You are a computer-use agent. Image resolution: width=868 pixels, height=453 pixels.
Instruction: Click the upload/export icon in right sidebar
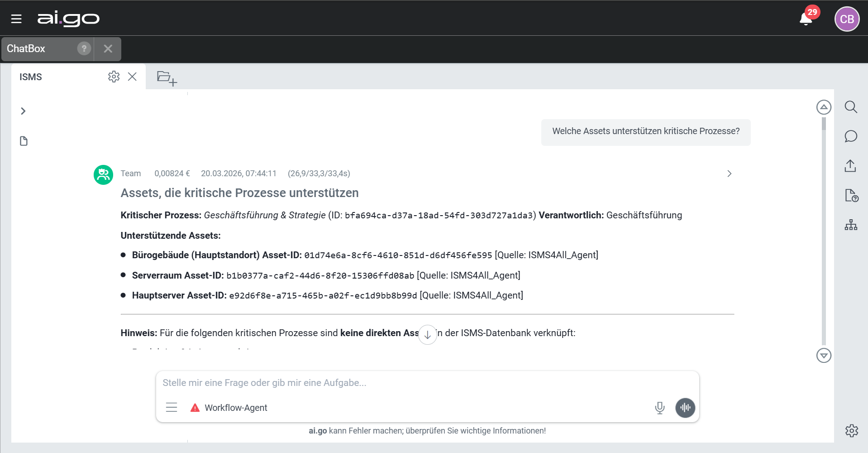[850, 166]
